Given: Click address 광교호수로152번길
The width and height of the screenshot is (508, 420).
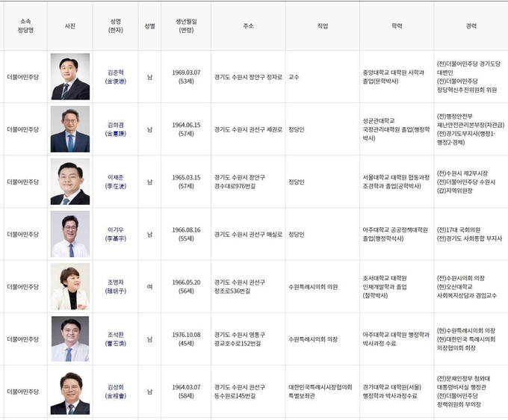Looking at the screenshot, I should 237,344.
